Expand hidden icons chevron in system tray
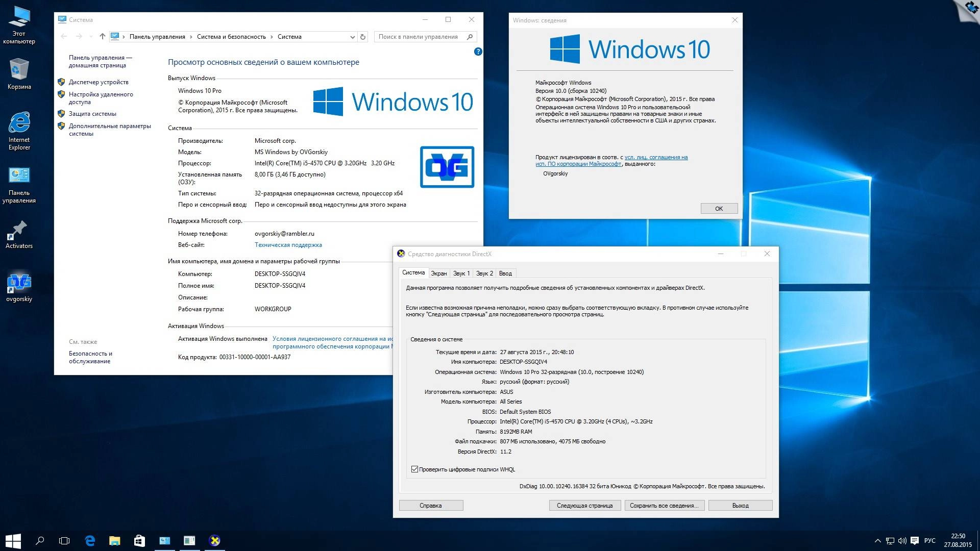Screen dimensions: 980x551 tap(879, 540)
